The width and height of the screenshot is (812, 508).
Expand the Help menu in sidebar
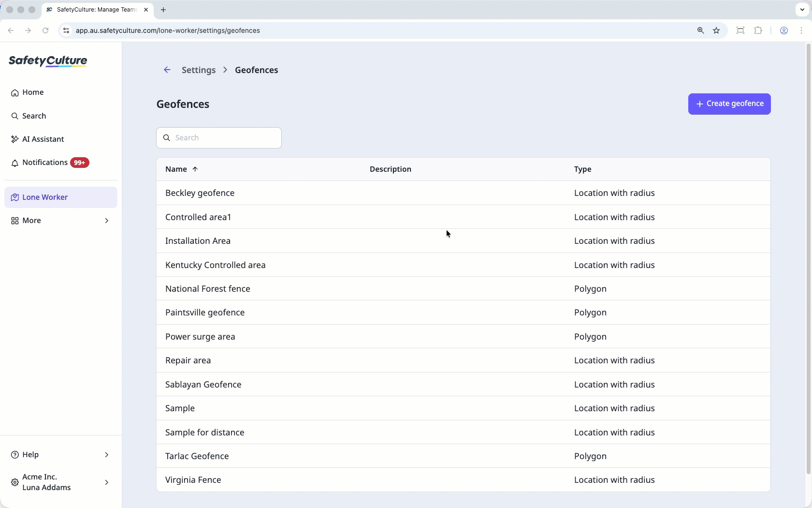pos(61,455)
